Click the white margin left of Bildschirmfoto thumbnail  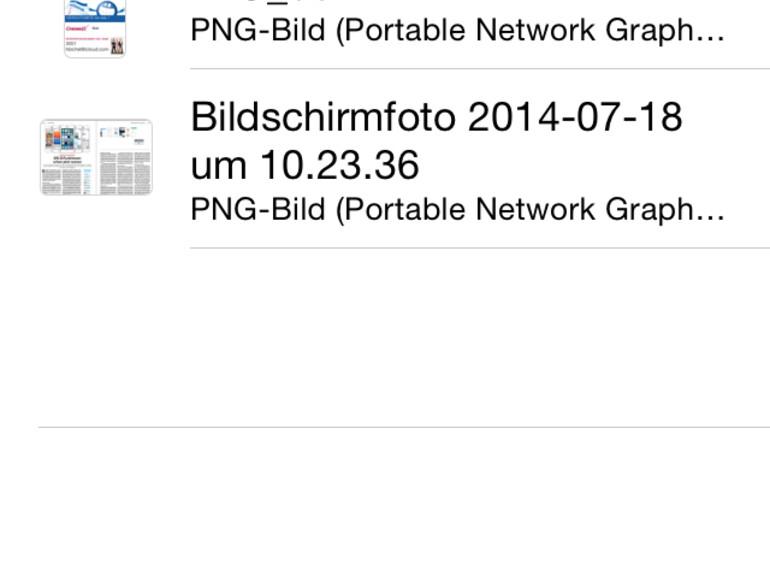click(x=18, y=157)
